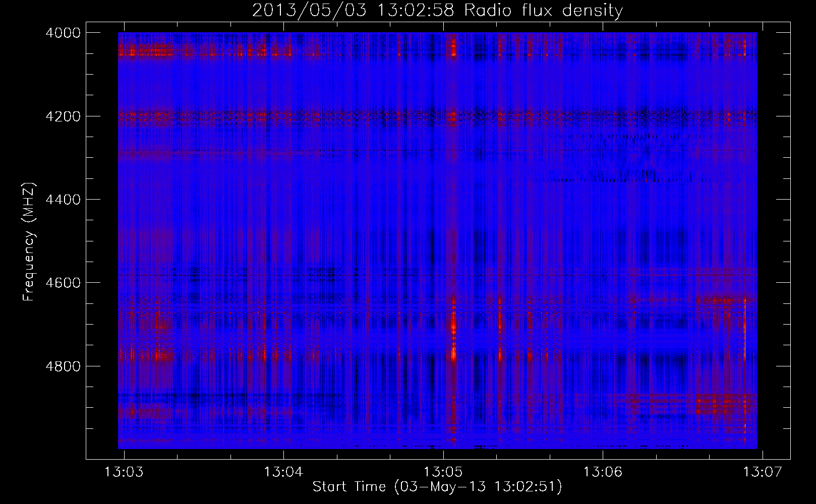Select the 4200 frequency tick label
Viewport: 816px width, 504px height.
coord(63,116)
